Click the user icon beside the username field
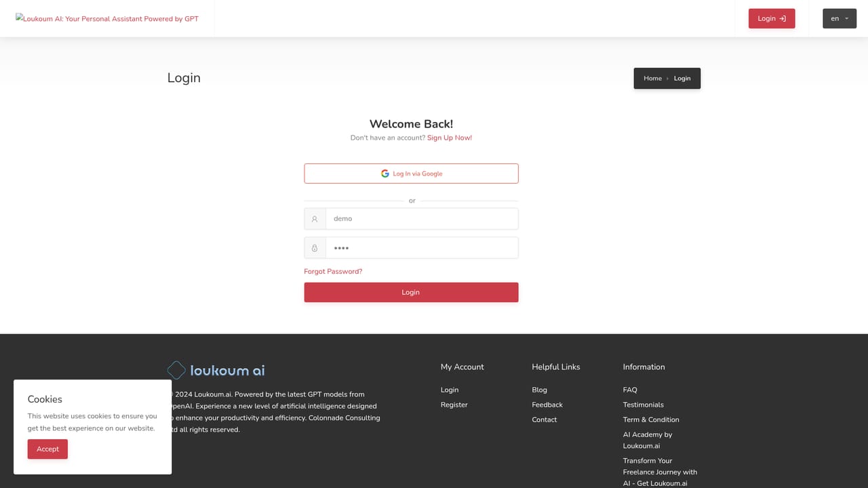Screen dimensions: 868x488 tap(315, 219)
